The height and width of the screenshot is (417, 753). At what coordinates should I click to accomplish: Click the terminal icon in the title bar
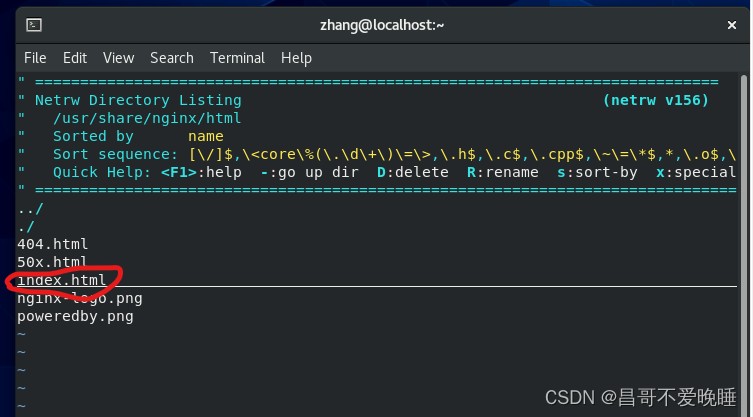pyautogui.click(x=33, y=24)
